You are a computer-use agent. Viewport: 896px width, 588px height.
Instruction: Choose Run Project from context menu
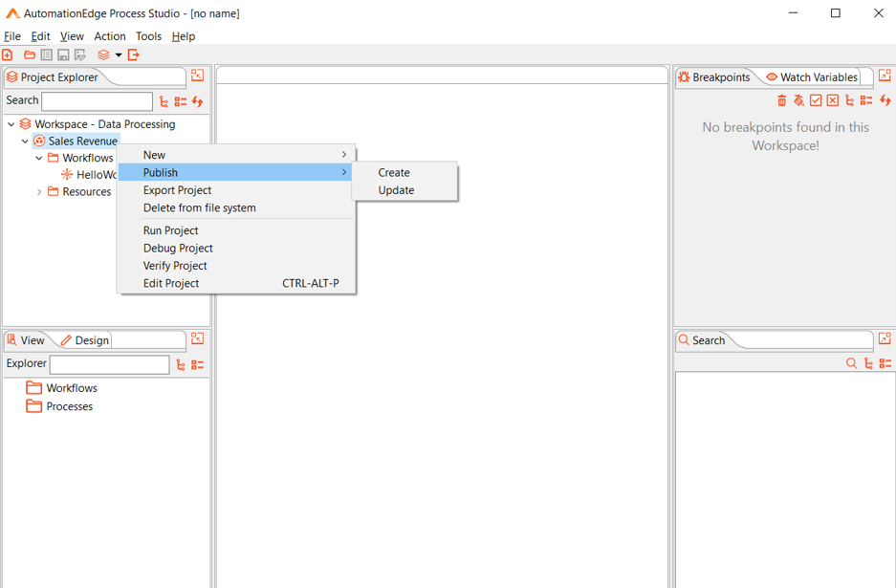point(236,230)
